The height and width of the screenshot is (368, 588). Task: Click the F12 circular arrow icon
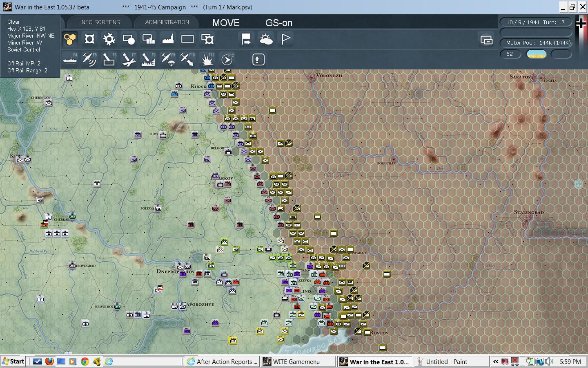pos(227,60)
